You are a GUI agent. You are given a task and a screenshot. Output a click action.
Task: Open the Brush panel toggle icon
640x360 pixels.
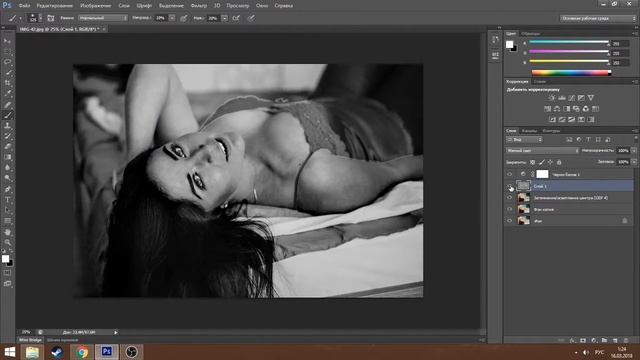click(51, 18)
